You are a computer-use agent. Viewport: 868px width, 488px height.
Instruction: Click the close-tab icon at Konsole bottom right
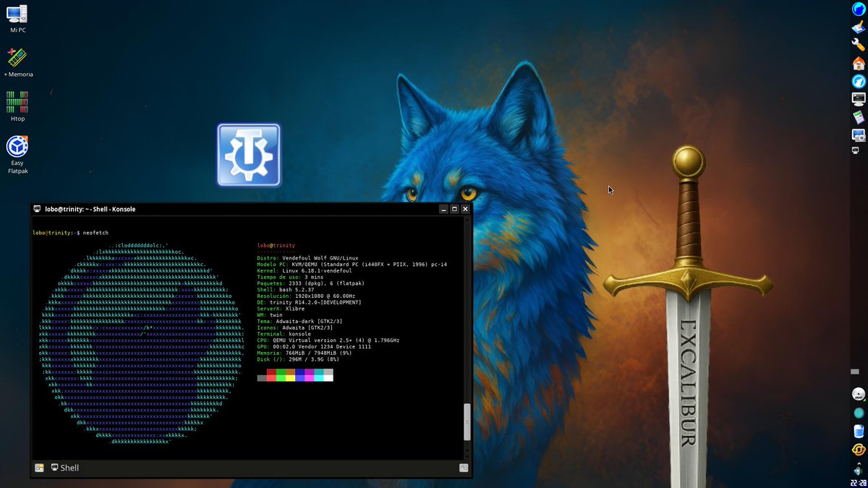(463, 468)
